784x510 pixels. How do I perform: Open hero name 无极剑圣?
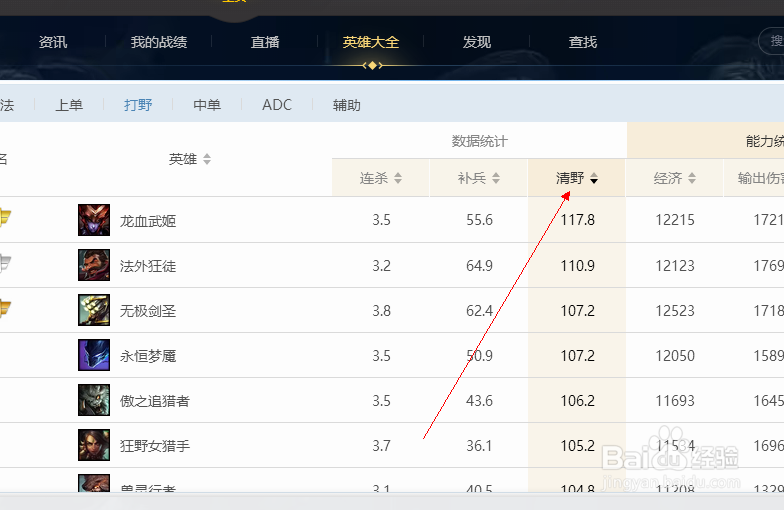[x=148, y=311]
